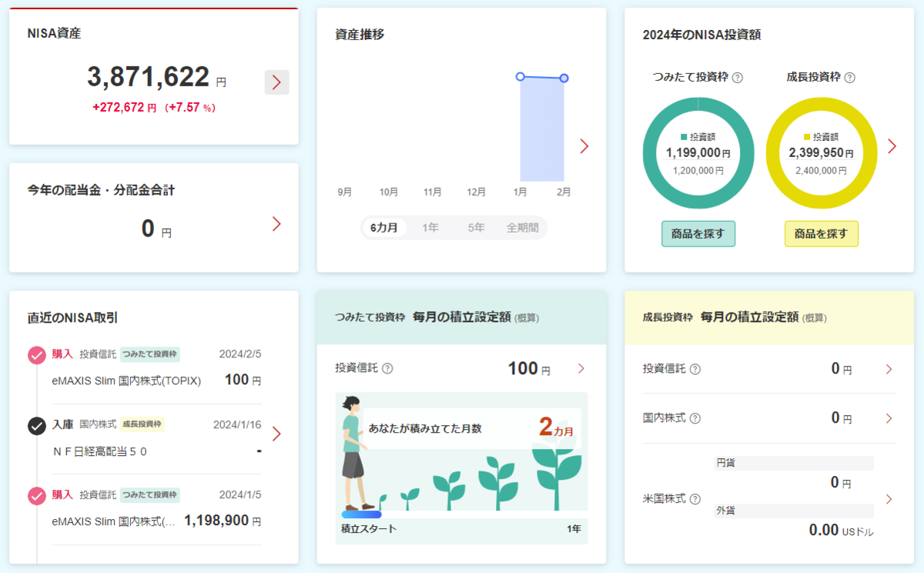The height and width of the screenshot is (573, 924).
Task: Click black check icon for 入庫 transaction
Action: tap(36, 425)
